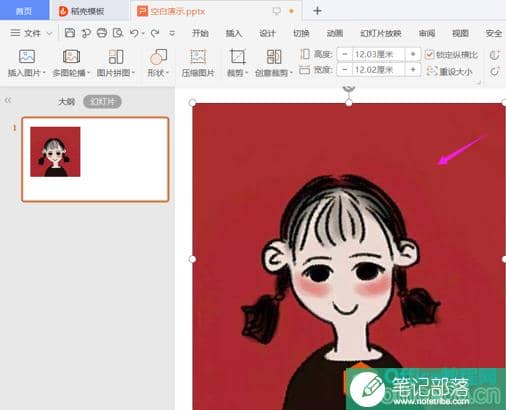Viewport: 506px width, 410px height.
Task: Click the height input field showing 12.03
Action: 379,54
